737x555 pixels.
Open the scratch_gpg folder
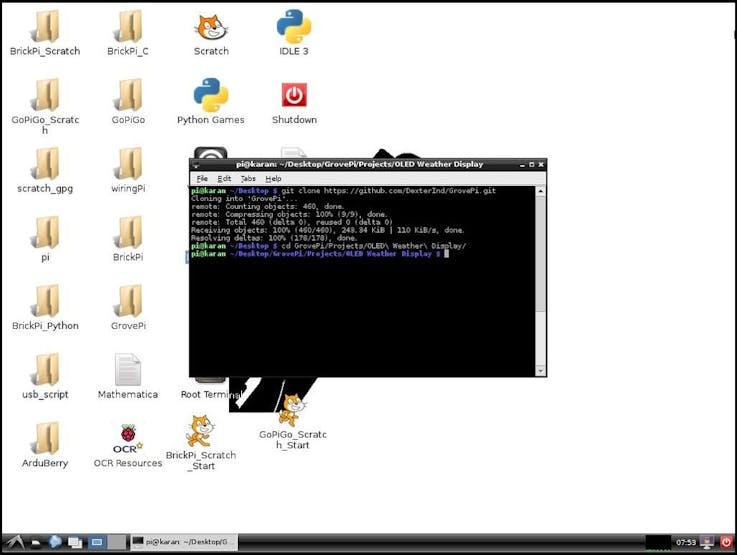[x=45, y=164]
